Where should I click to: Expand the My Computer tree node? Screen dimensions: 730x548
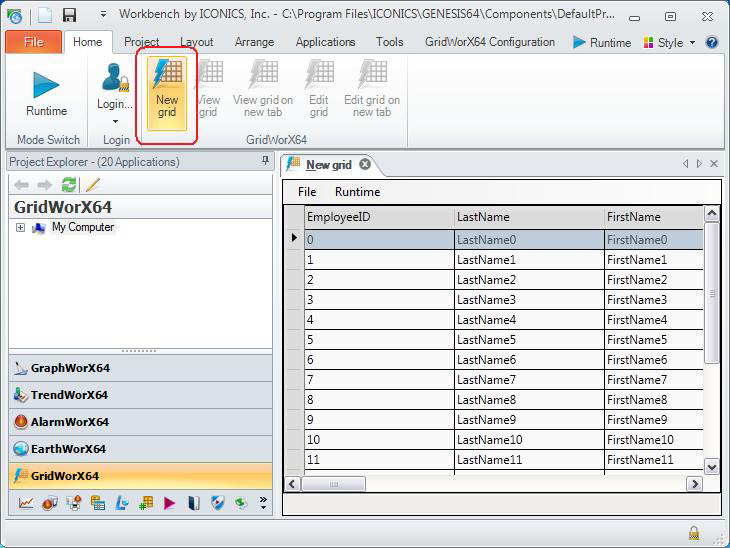tap(20, 228)
